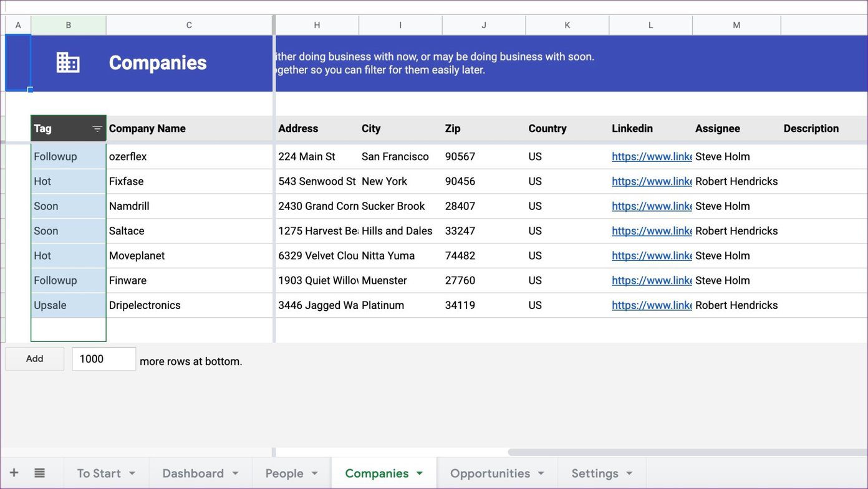The image size is (868, 489).
Task: Select column M header
Action: point(736,25)
